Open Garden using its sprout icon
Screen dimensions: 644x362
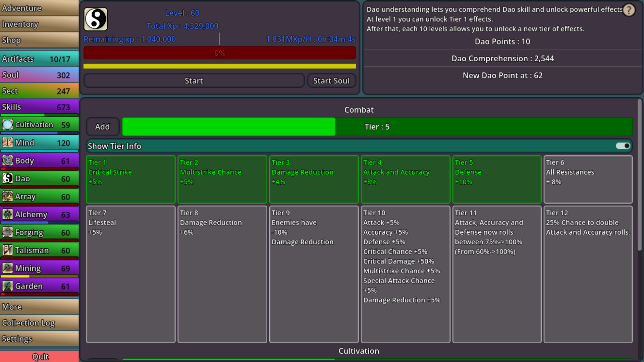coord(8,286)
